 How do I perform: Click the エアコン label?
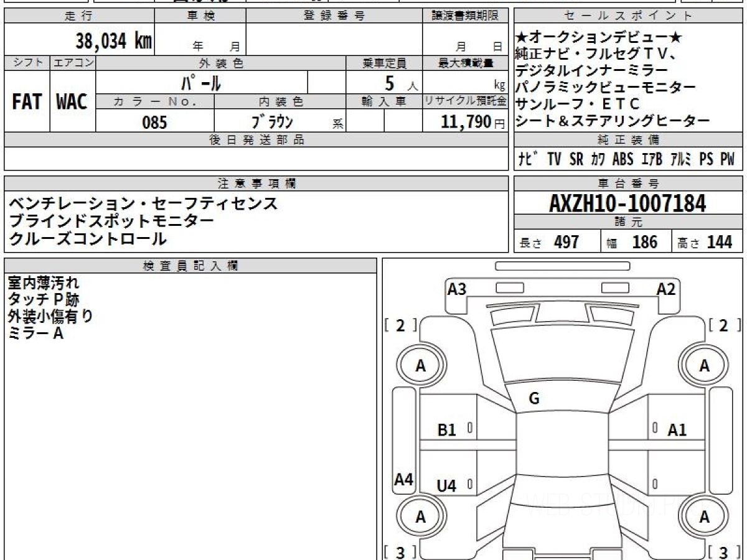tap(72, 62)
